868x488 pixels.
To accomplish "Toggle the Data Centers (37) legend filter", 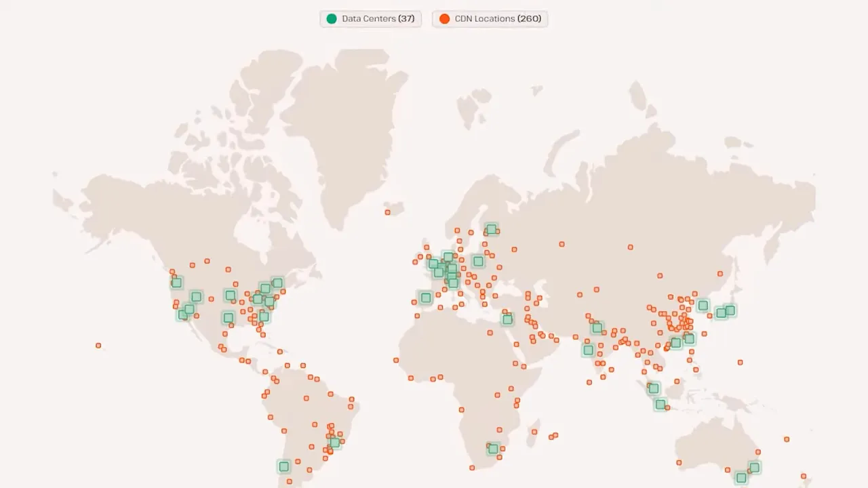I will coord(371,19).
